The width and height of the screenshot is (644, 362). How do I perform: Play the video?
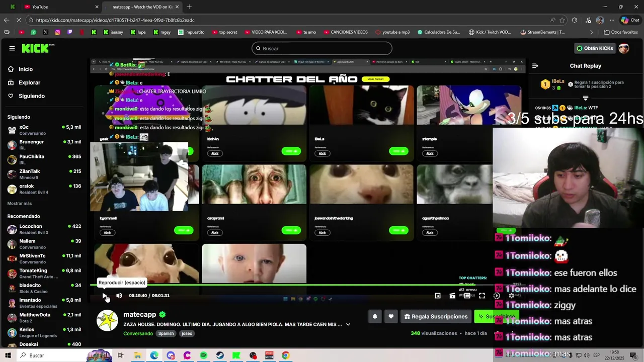pyautogui.click(x=105, y=296)
